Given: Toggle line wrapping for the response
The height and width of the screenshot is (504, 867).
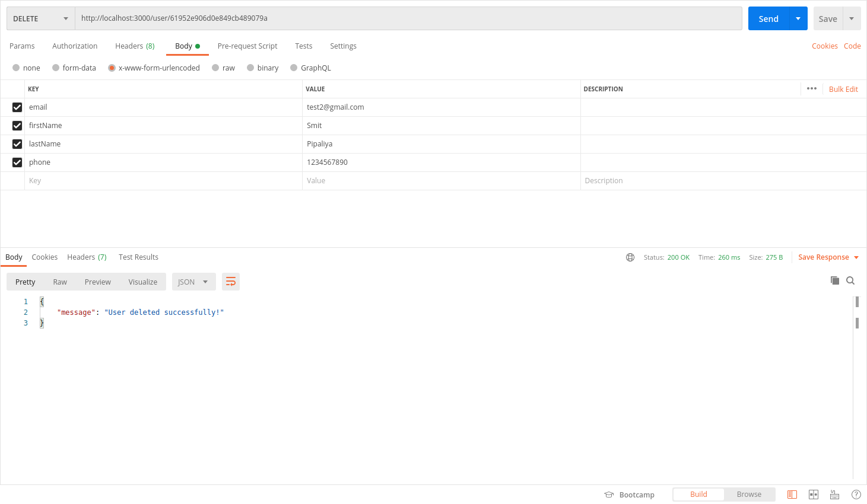Looking at the screenshot, I should coord(231,282).
